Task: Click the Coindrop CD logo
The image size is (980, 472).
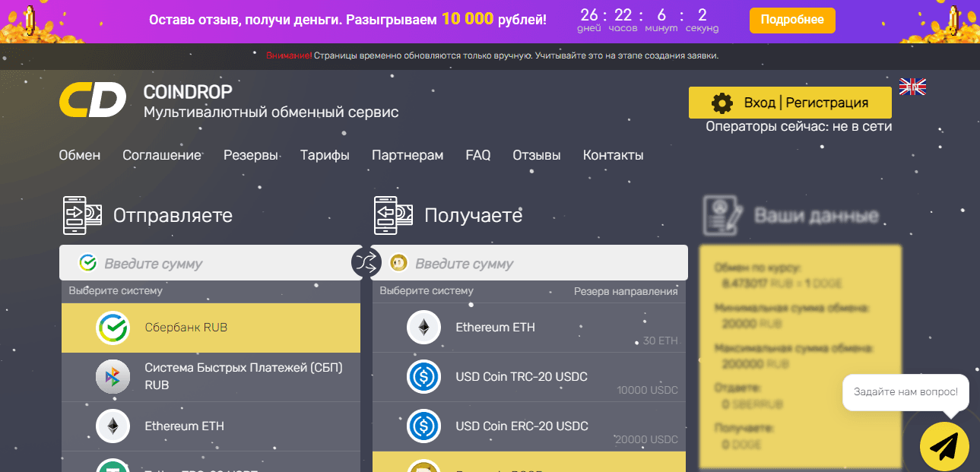Action: (93, 98)
